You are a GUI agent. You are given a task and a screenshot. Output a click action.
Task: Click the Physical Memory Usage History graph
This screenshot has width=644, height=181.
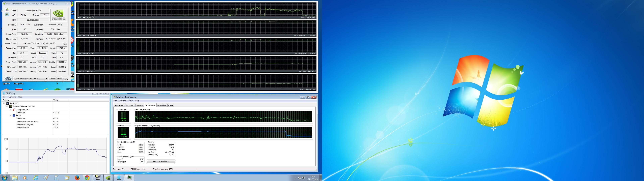pos(223,133)
